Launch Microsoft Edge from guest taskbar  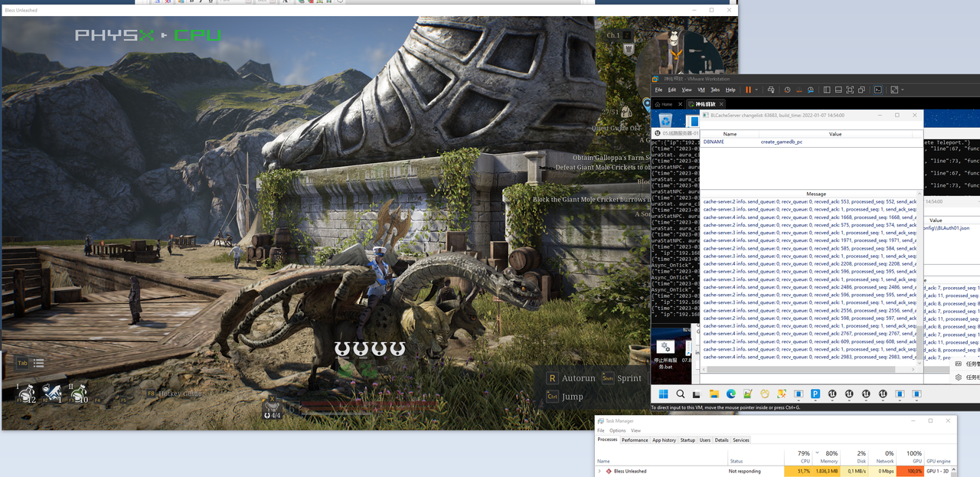pyautogui.click(x=730, y=394)
